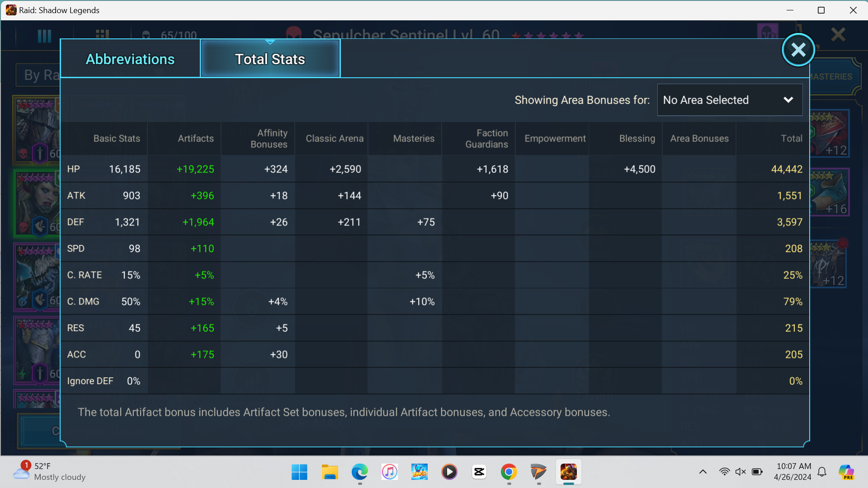Click the HP artifacts bonus +19,225
This screenshot has height=488, width=868.
click(x=195, y=169)
